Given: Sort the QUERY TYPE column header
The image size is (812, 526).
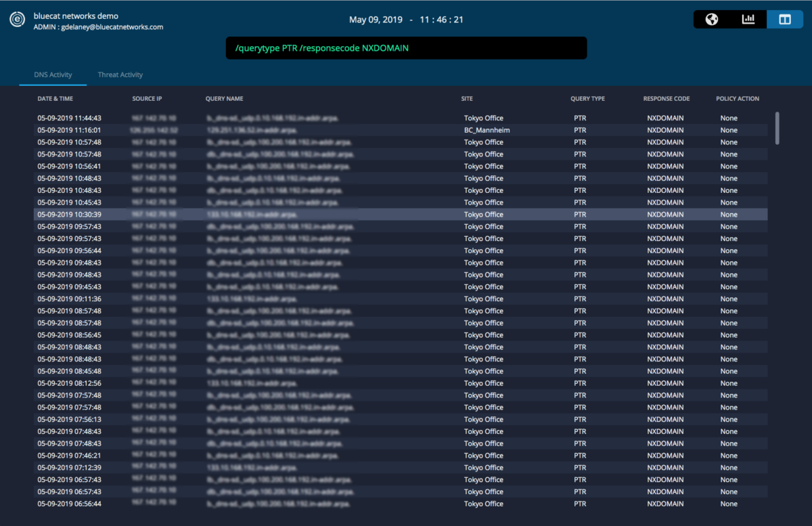Looking at the screenshot, I should pyautogui.click(x=587, y=98).
